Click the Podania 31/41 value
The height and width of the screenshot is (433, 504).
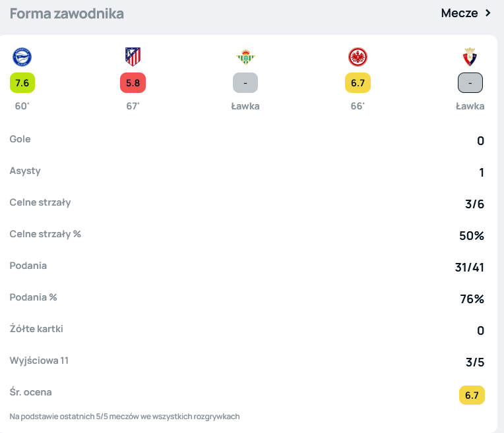click(469, 267)
